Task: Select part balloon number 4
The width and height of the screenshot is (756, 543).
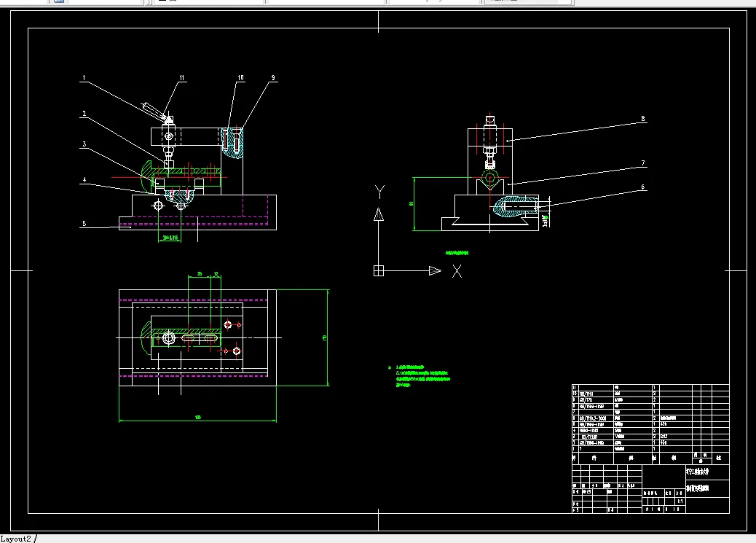Action: pyautogui.click(x=84, y=180)
